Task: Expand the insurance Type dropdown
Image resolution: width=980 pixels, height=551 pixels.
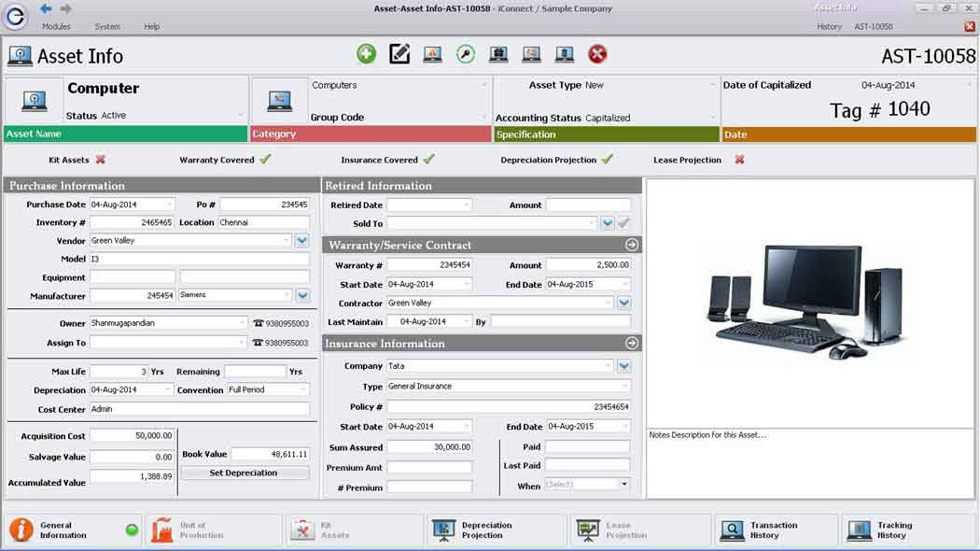Action: tap(625, 387)
